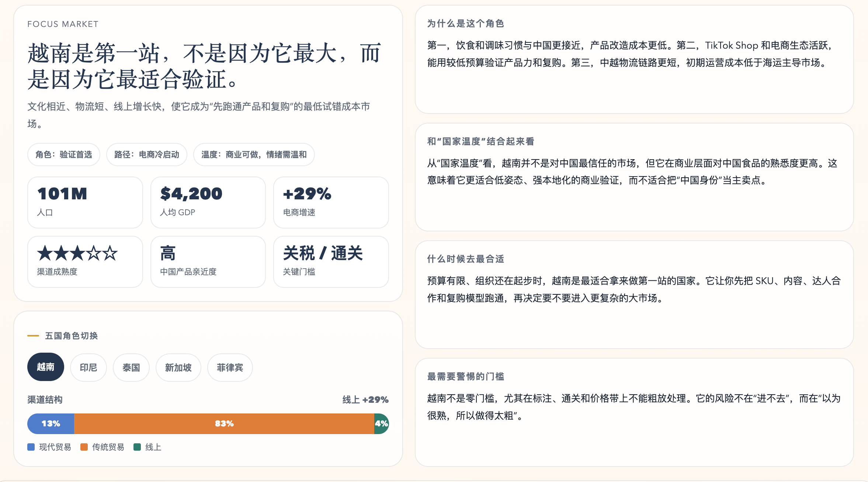Click the 温度：商业可做，情绪需温和 tag

(254, 154)
